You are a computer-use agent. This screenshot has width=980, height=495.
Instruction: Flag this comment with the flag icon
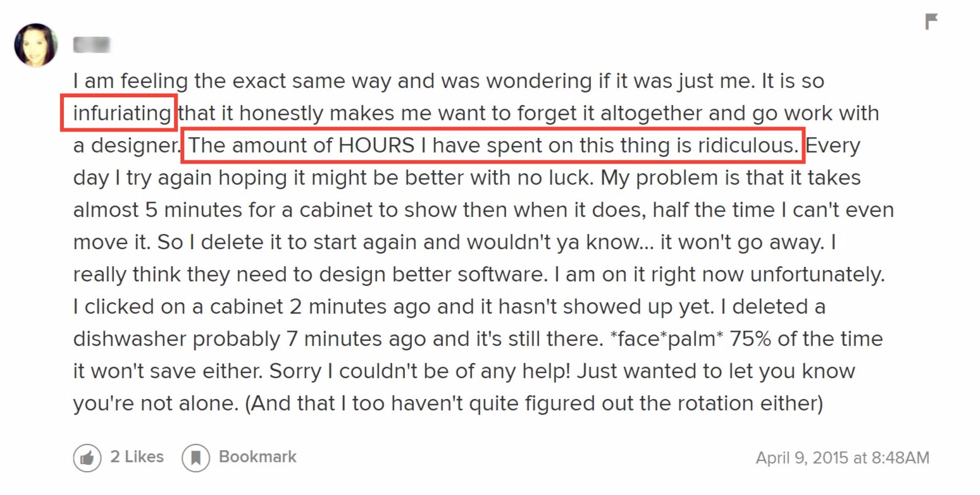point(931,21)
